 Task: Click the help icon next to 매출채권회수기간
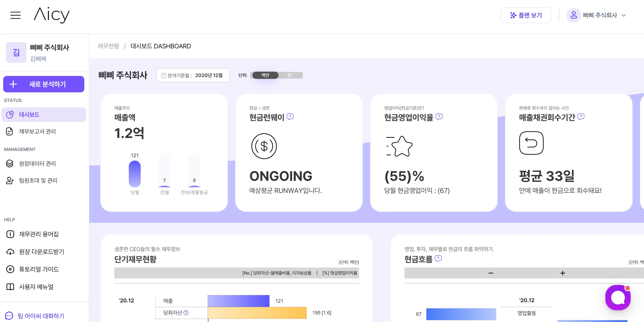coord(581,117)
